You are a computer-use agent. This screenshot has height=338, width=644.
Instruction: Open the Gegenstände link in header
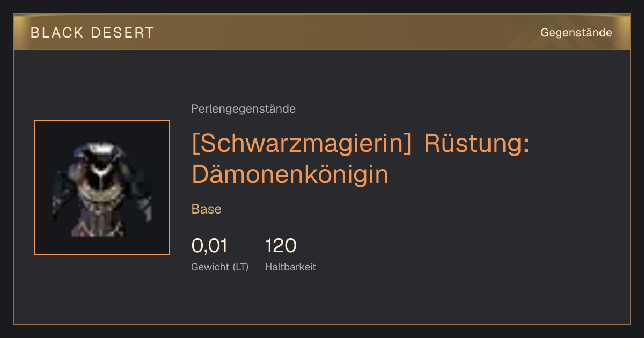[x=576, y=33]
